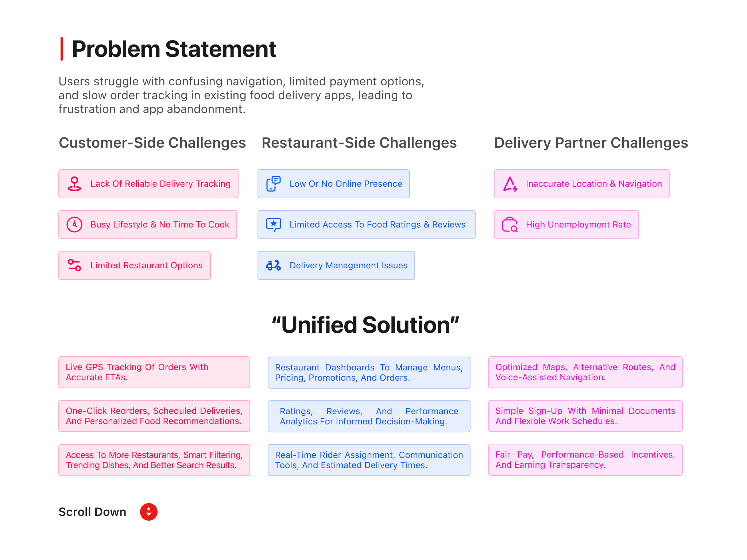Click the phone chat icon beside Online Presence
This screenshot has width=747, height=560.
pyautogui.click(x=274, y=184)
